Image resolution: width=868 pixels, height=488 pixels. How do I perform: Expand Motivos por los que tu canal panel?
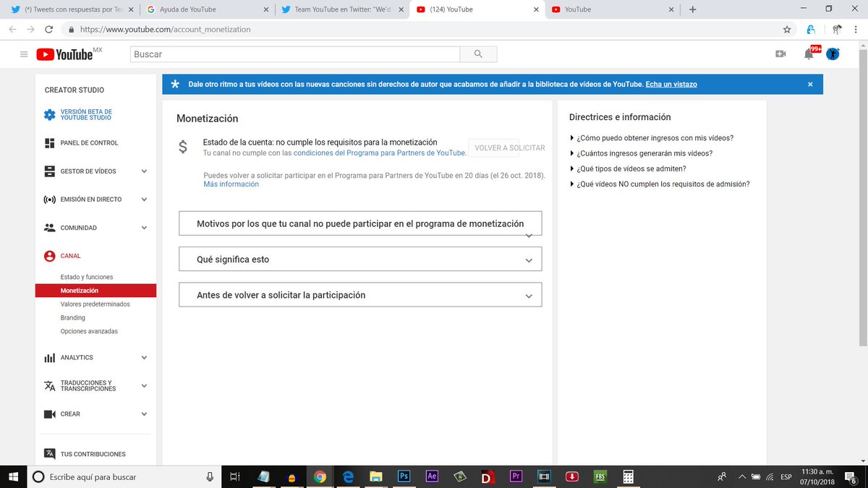point(360,224)
